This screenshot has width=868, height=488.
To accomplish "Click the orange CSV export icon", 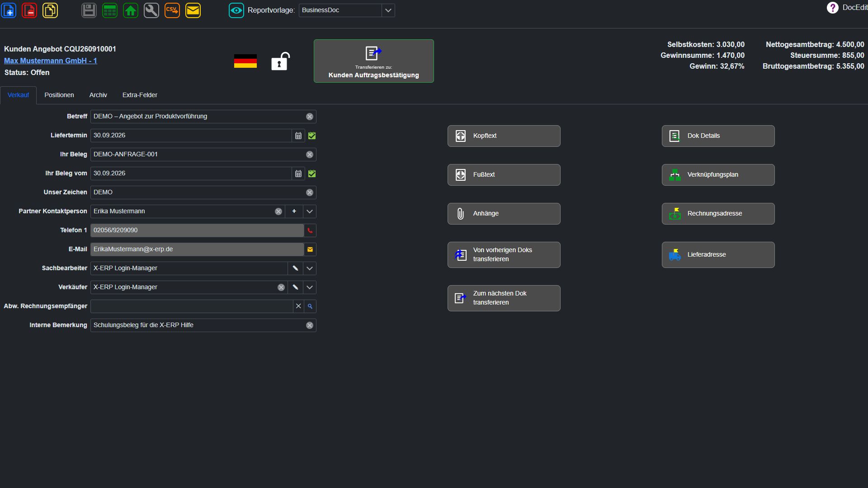I will point(172,10).
